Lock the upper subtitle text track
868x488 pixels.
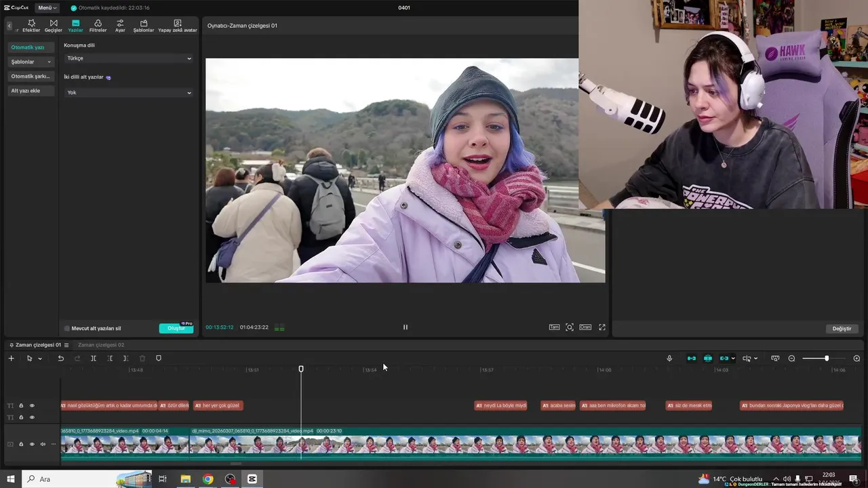point(21,405)
